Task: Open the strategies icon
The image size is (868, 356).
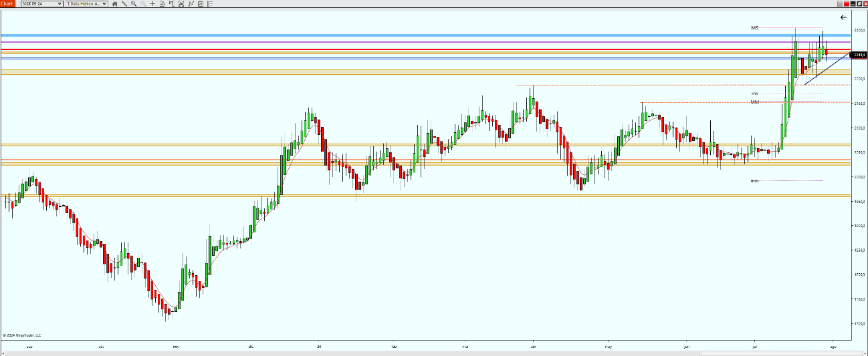Action: 201,3
